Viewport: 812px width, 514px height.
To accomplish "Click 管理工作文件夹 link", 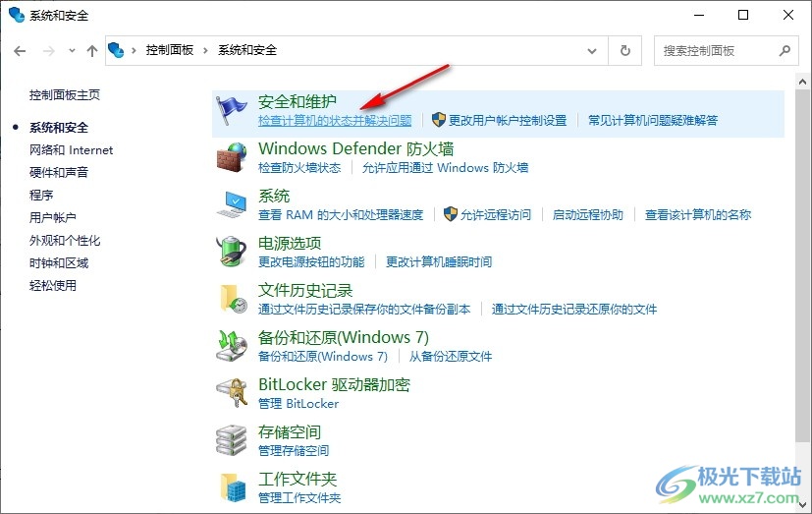I will click(x=299, y=498).
